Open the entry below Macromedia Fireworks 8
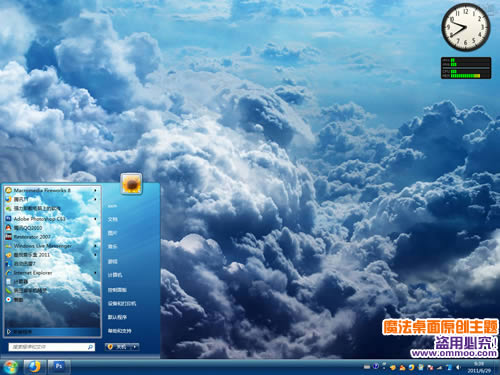This screenshot has height=375, width=500. click(x=52, y=199)
